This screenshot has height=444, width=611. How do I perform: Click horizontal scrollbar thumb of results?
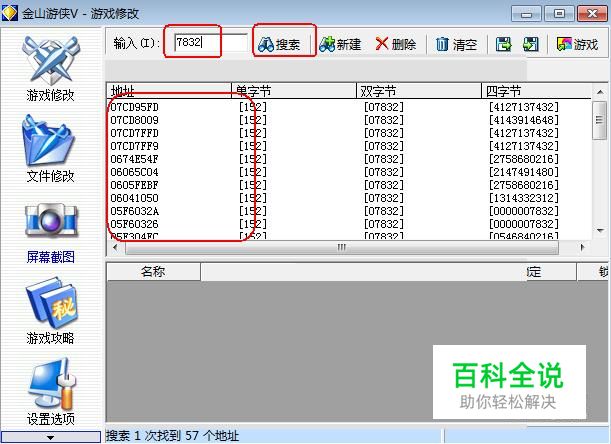click(342, 247)
